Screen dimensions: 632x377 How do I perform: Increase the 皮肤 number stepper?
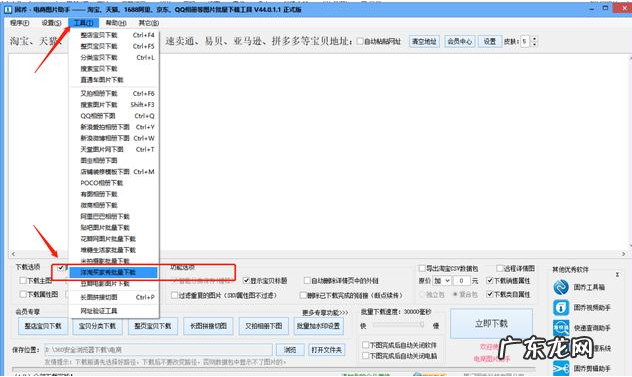pos(534,39)
